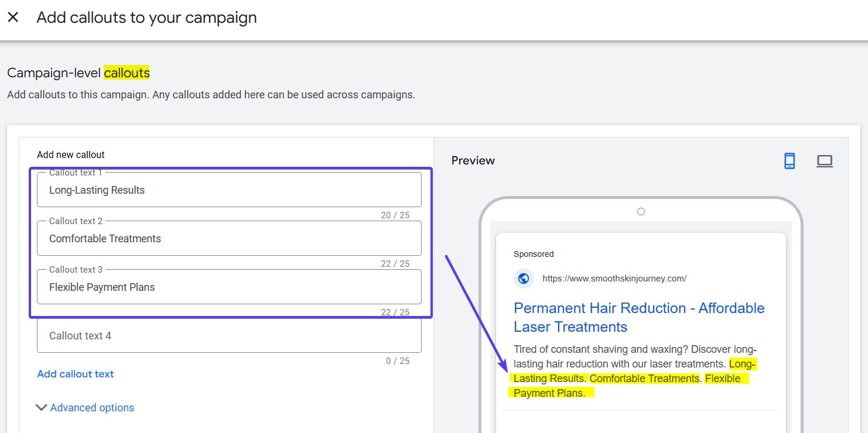Switch preview to mobile view
Image resolution: width=868 pixels, height=433 pixels.
[790, 161]
